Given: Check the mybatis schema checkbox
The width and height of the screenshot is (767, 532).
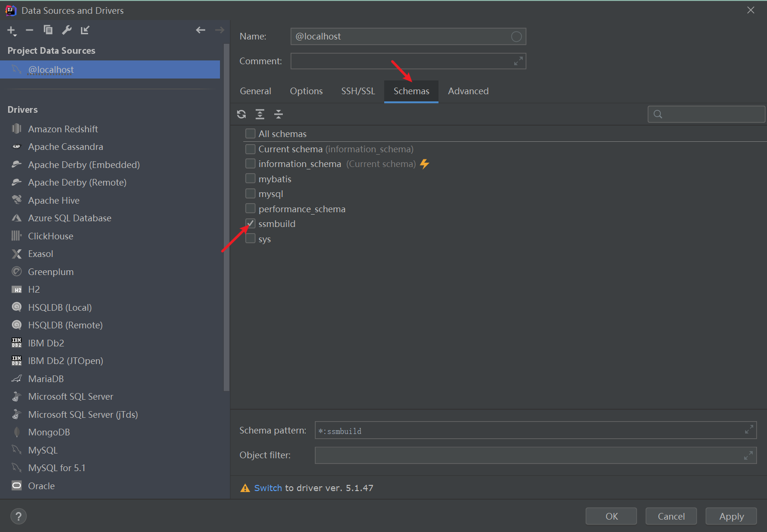Looking at the screenshot, I should 250,179.
